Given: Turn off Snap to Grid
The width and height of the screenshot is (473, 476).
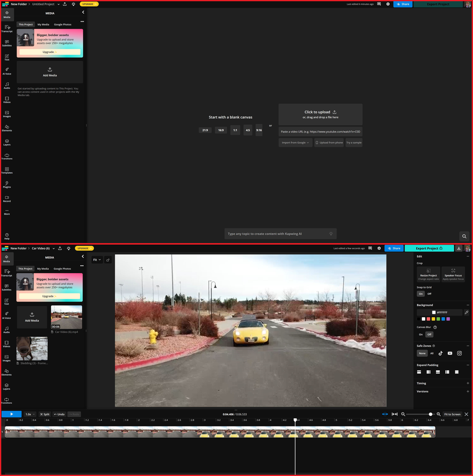Looking at the screenshot, I should pos(429,294).
